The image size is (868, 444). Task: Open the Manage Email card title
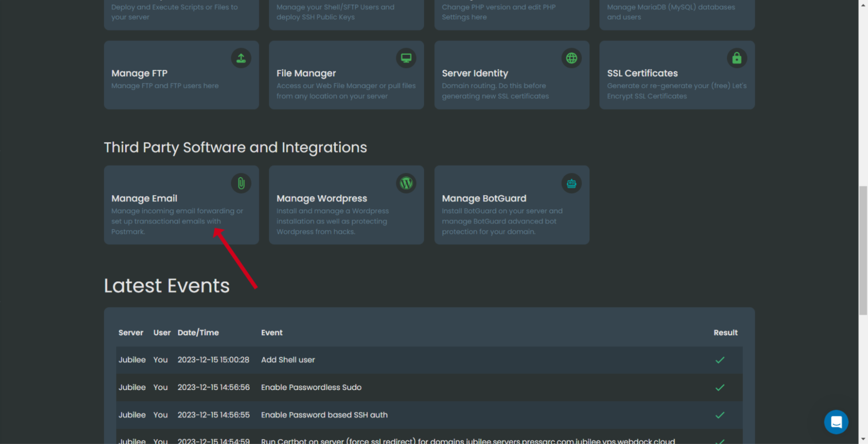click(144, 198)
